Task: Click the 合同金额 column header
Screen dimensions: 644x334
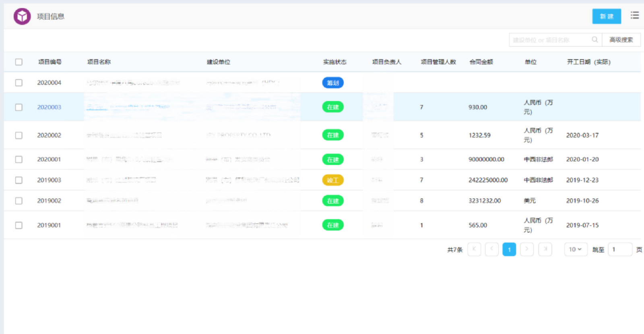Action: click(481, 62)
